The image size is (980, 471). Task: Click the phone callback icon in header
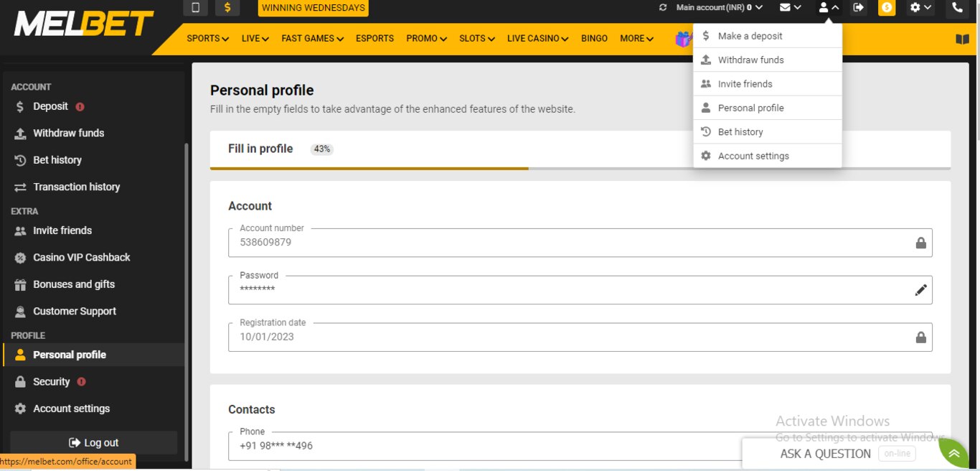pos(957,8)
